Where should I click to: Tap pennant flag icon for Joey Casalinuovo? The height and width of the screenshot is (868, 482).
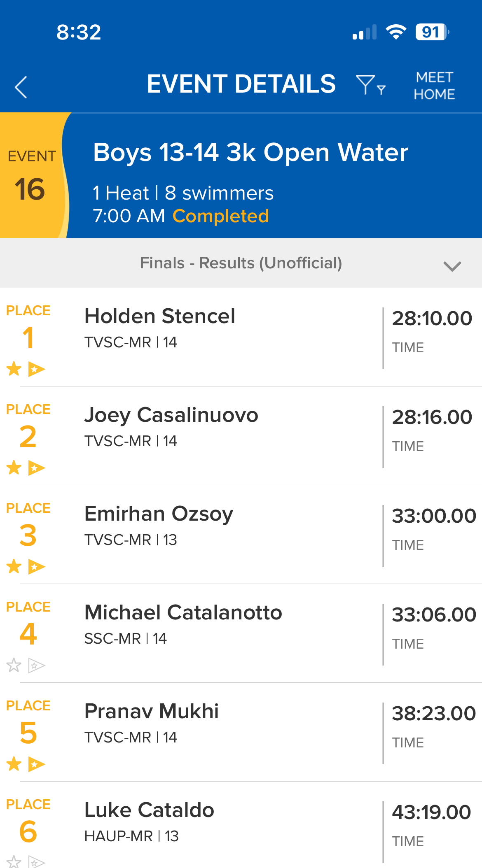click(36, 468)
